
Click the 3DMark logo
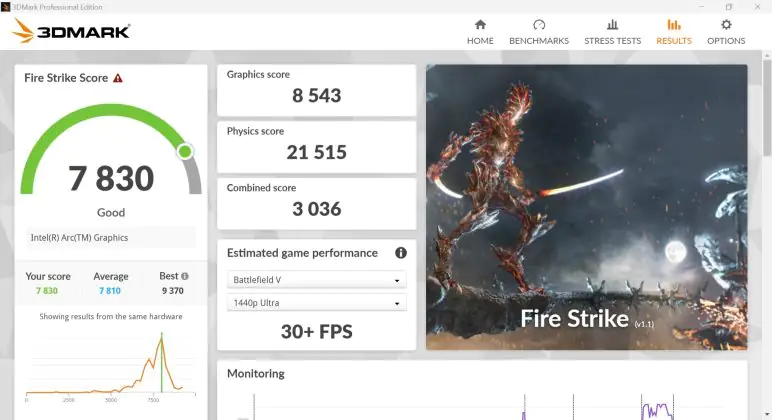(x=71, y=31)
